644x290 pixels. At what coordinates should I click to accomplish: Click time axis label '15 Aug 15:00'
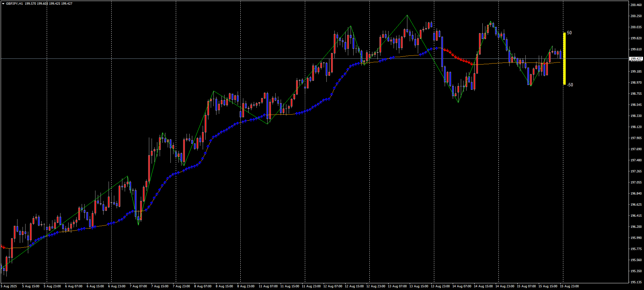[548, 287]
